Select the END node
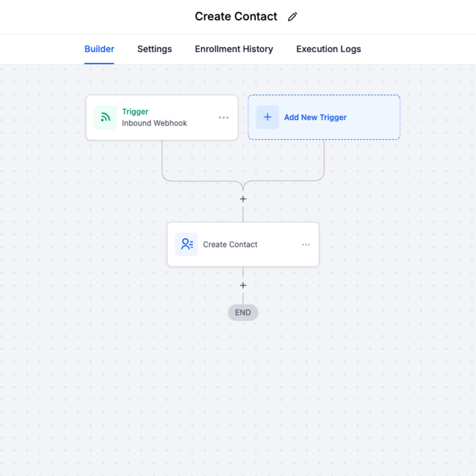The height and width of the screenshot is (476, 476). [243, 313]
